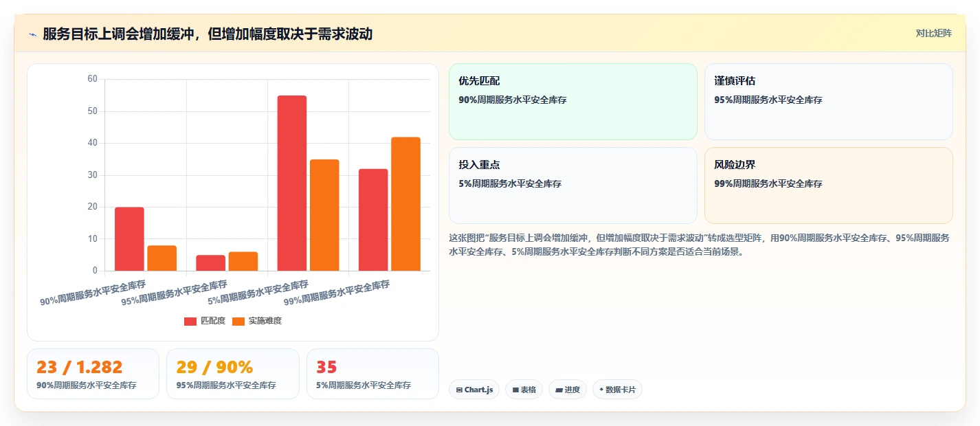
Task: Click the orange 实施难度 bar for 5%周期服务水平安全库存
Action: [x=324, y=215]
